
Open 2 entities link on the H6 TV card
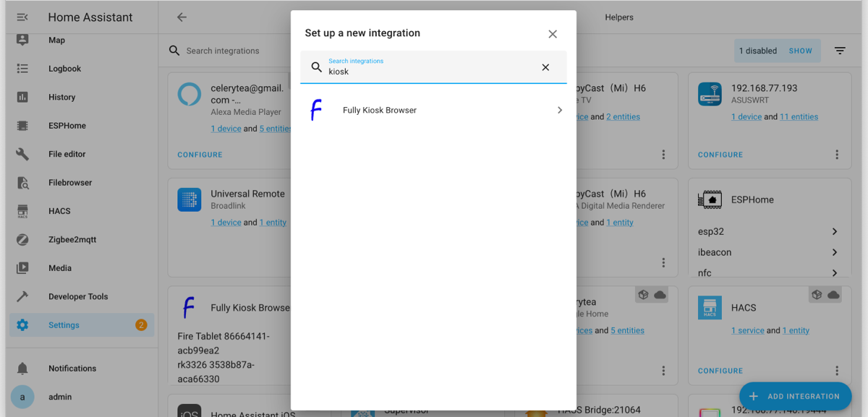(623, 116)
